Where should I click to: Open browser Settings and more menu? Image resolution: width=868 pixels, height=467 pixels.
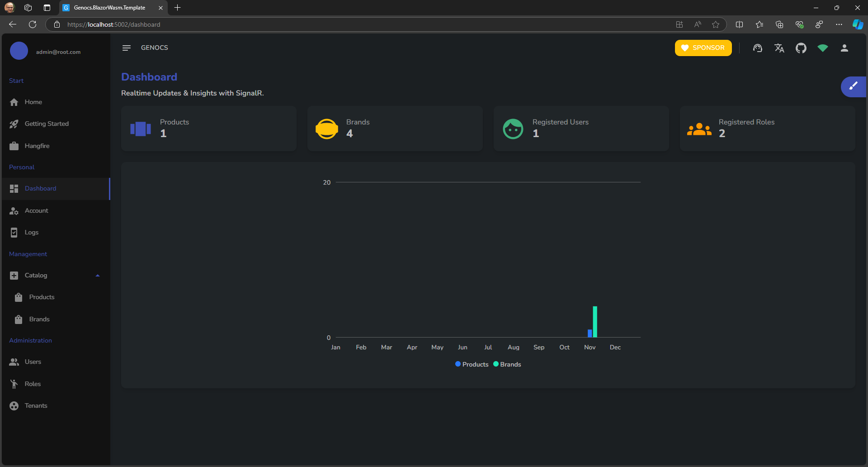click(839, 24)
